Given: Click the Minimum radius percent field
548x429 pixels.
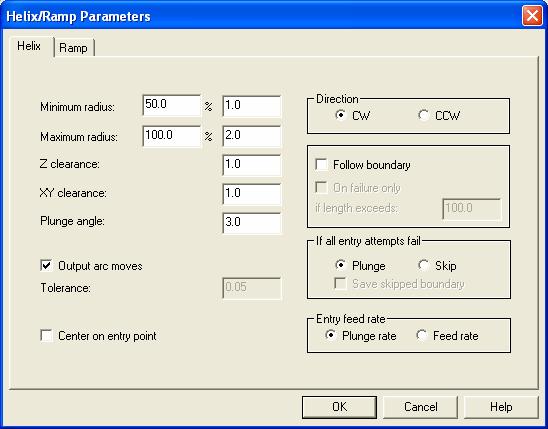Looking at the screenshot, I should pyautogui.click(x=172, y=105).
